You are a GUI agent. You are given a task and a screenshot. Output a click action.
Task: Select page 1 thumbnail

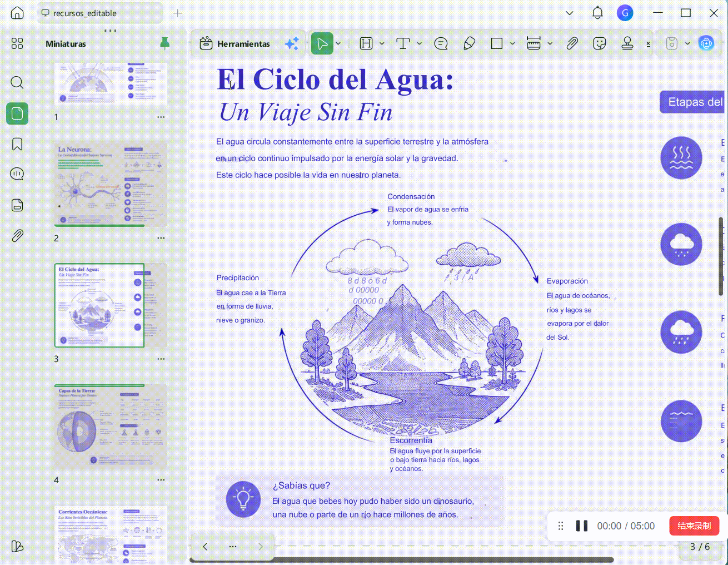pos(111,84)
